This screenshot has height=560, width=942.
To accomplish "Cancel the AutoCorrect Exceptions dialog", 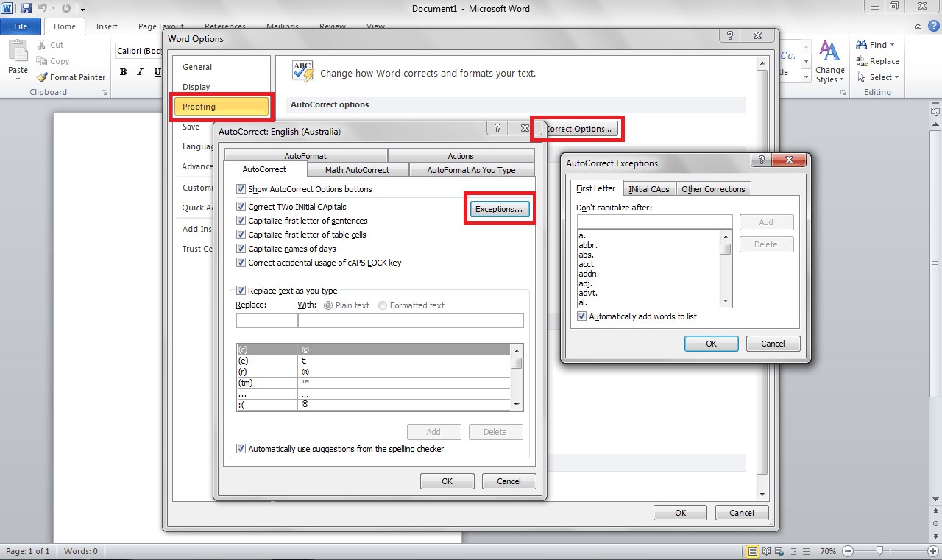I will (x=773, y=344).
